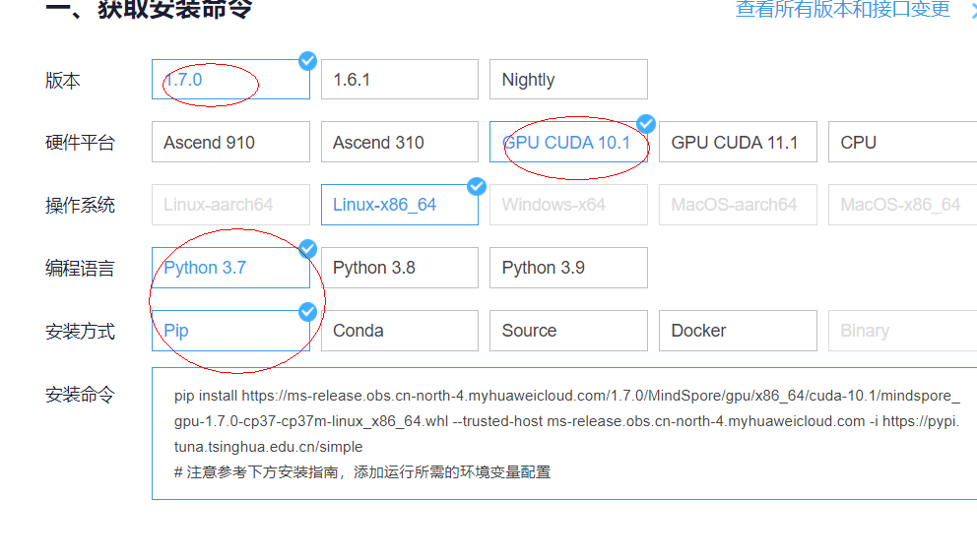Select the Nightly version
Screen dimensions: 977x560
click(567, 80)
